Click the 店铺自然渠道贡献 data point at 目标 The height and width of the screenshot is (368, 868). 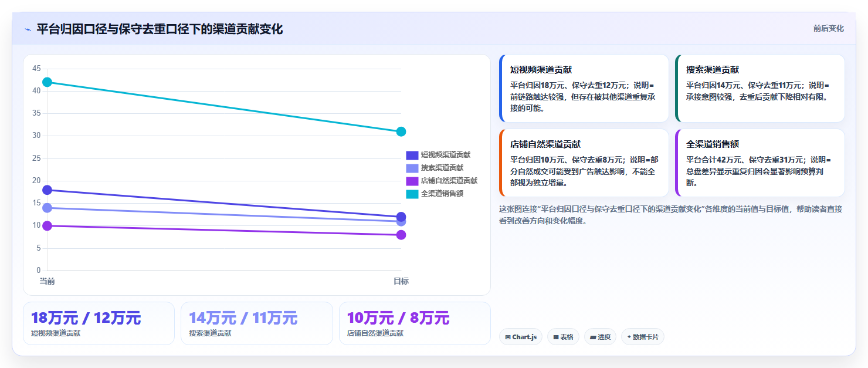point(401,235)
